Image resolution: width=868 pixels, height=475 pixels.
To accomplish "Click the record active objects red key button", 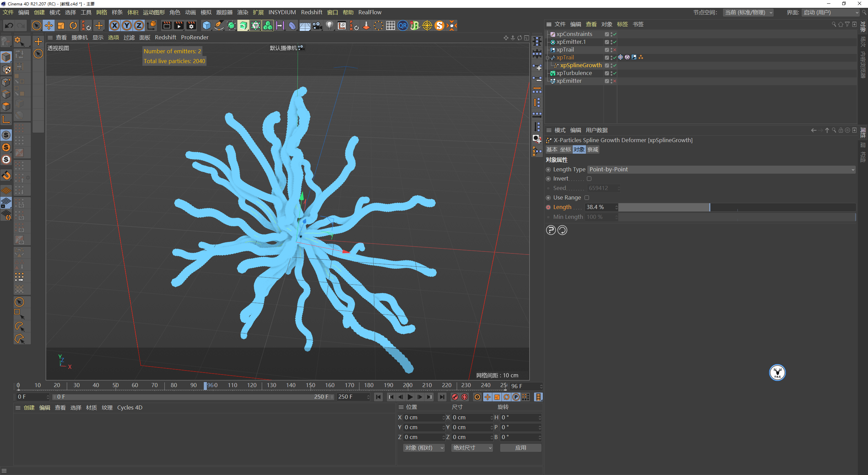I will tap(455, 397).
